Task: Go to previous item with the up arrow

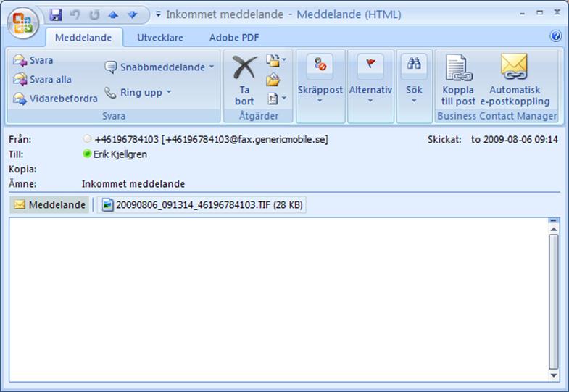Action: 113,15
